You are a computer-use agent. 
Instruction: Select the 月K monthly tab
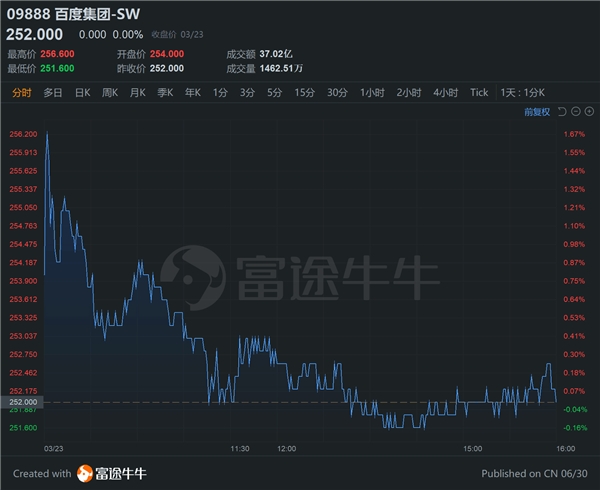(138, 93)
